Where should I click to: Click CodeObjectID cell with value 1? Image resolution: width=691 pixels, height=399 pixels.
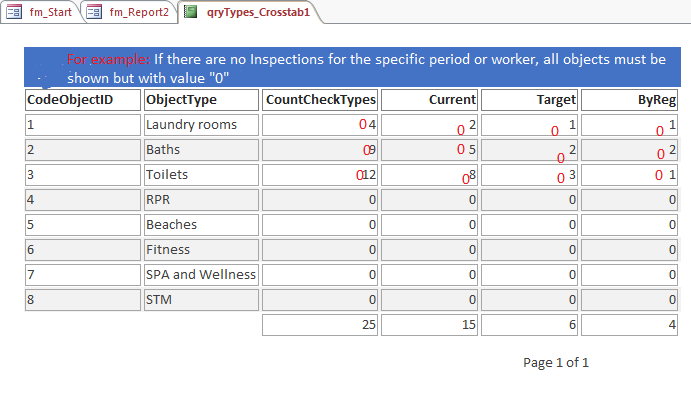point(83,125)
